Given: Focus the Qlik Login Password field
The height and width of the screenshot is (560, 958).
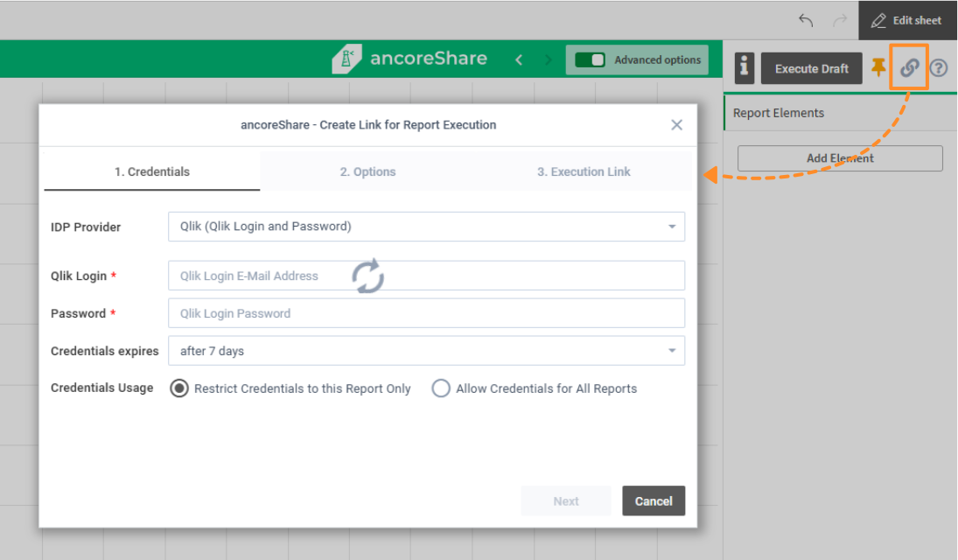Looking at the screenshot, I should pyautogui.click(x=426, y=313).
